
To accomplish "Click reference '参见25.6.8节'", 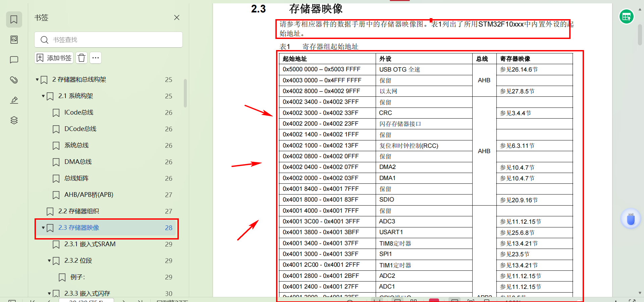I will coord(517,233).
